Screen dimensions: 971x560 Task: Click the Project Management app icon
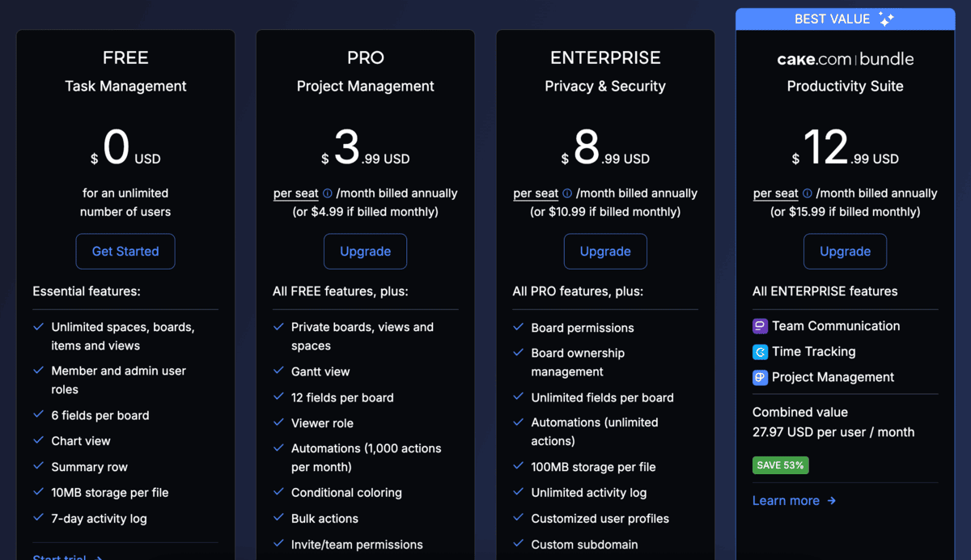[760, 377]
